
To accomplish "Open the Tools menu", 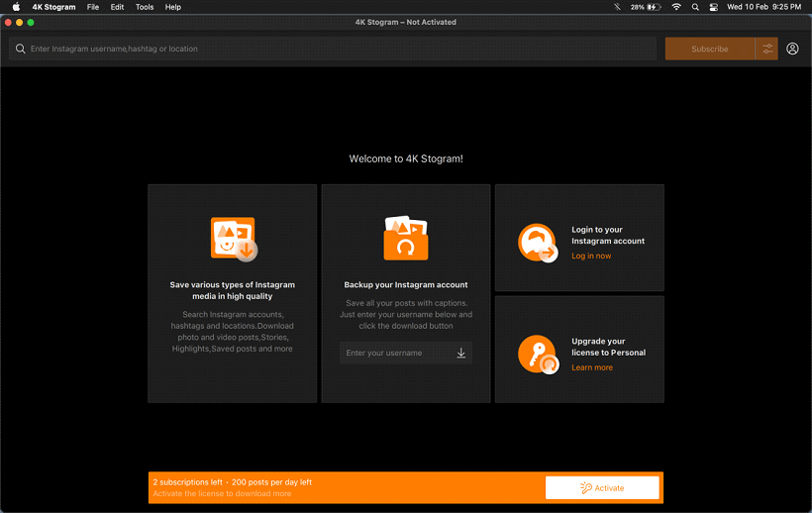I will (145, 7).
